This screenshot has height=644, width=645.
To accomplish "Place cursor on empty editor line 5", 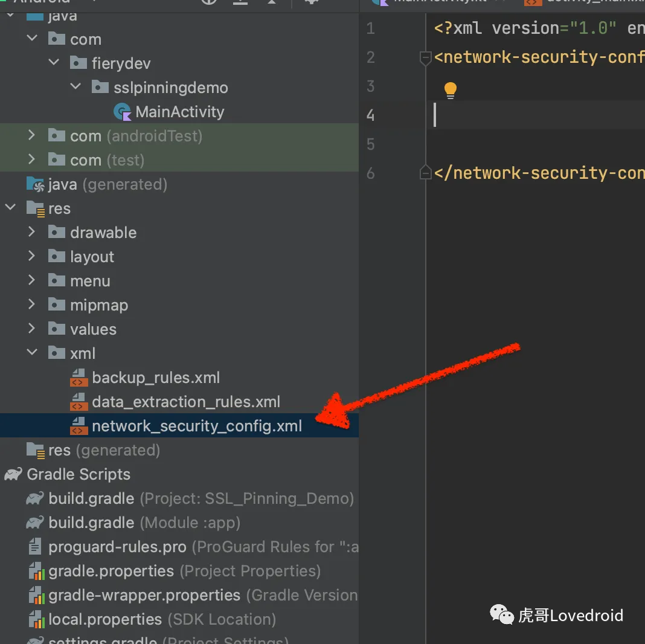I will click(x=534, y=144).
